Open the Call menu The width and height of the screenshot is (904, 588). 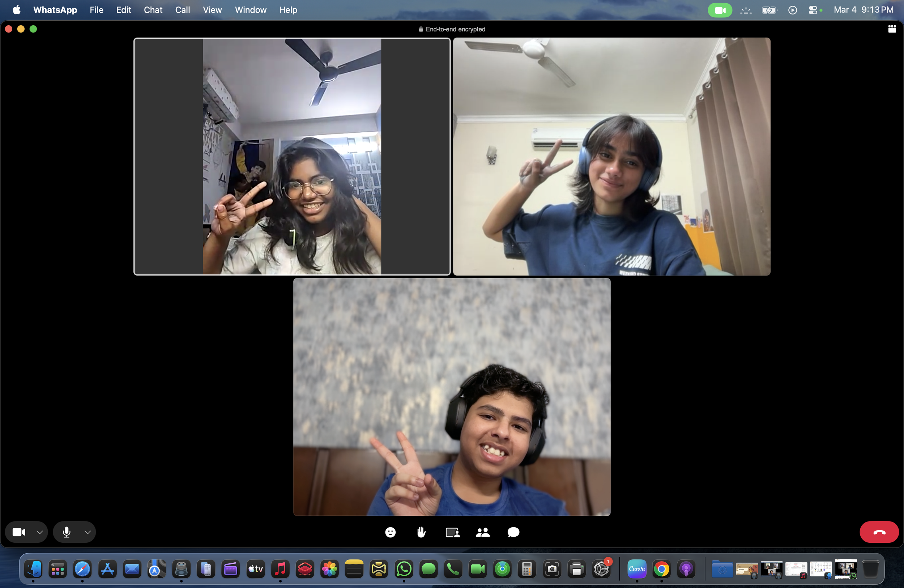[x=182, y=10]
